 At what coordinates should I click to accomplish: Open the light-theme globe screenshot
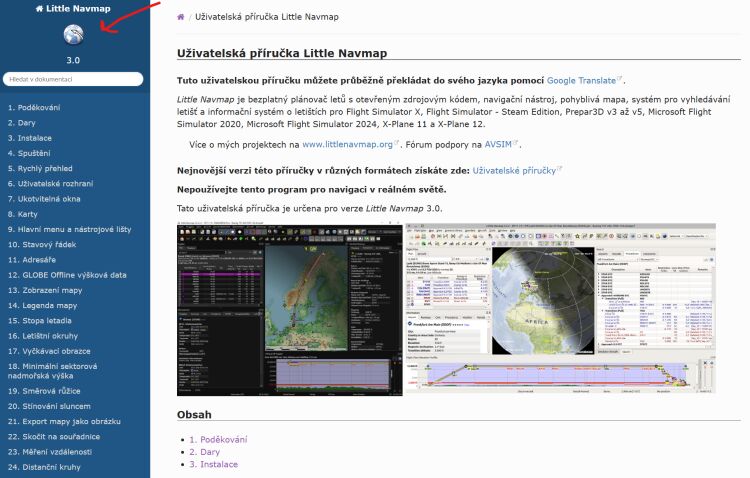click(561, 309)
